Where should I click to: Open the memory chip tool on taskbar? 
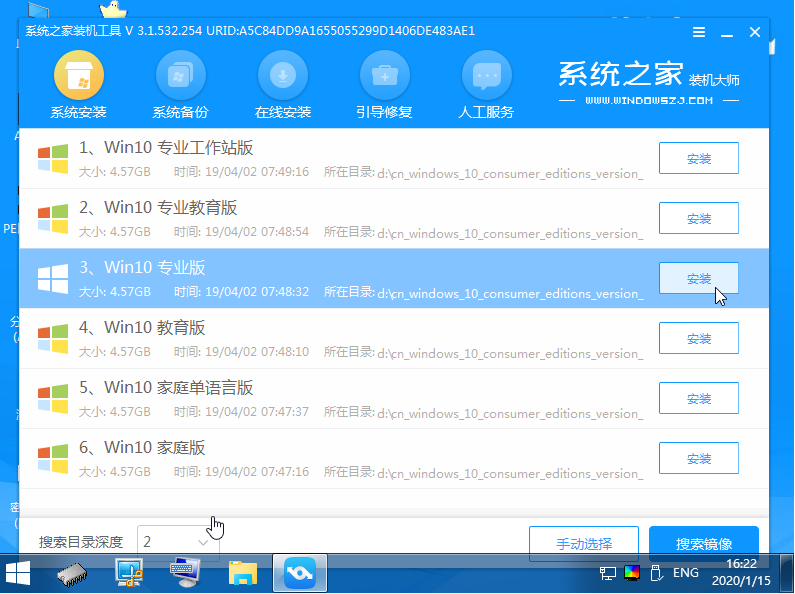point(72,574)
